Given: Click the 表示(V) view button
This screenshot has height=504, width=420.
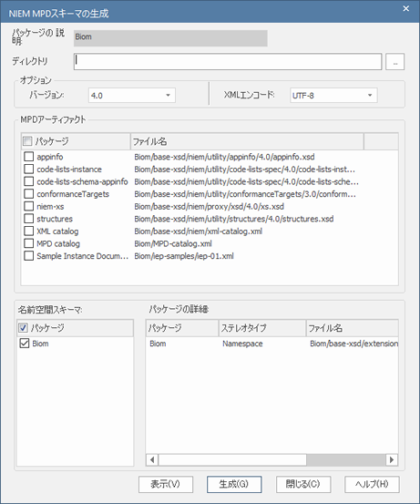Looking at the screenshot, I should pyautogui.click(x=166, y=484).
